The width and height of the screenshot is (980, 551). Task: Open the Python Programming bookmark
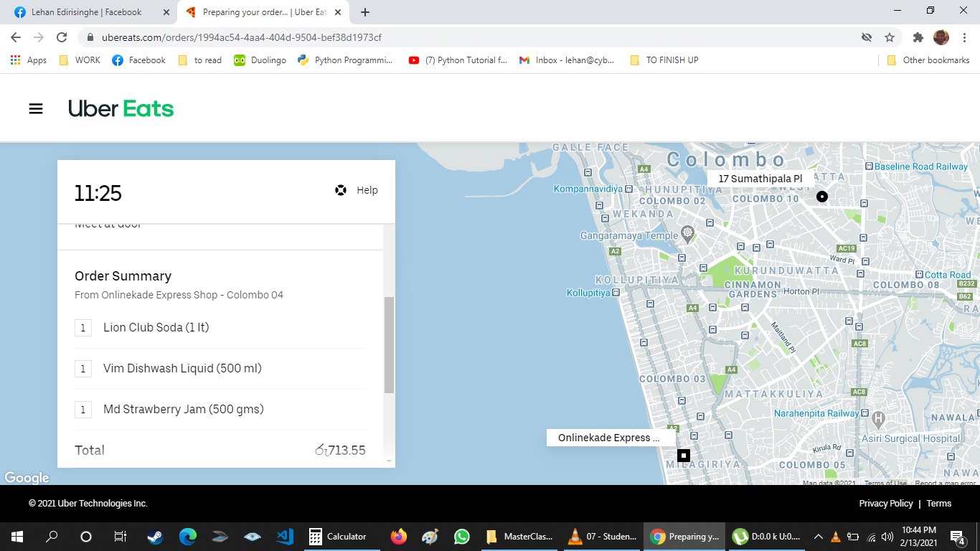pos(345,60)
